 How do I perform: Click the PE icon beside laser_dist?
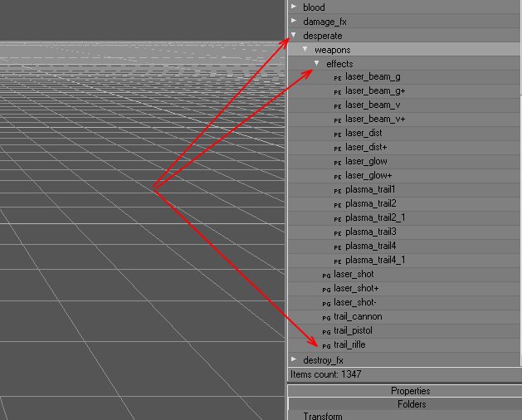tap(338, 134)
